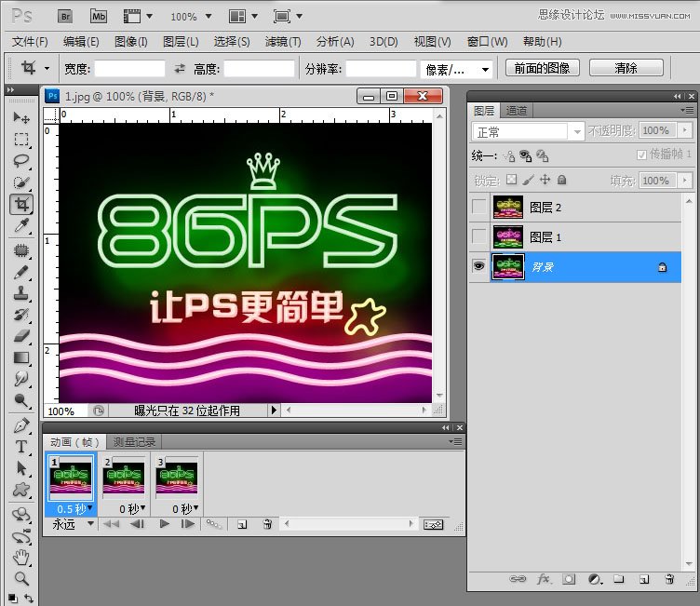Screen dimensions: 700x606
Task: Click the 清除 button
Action: coord(626,68)
